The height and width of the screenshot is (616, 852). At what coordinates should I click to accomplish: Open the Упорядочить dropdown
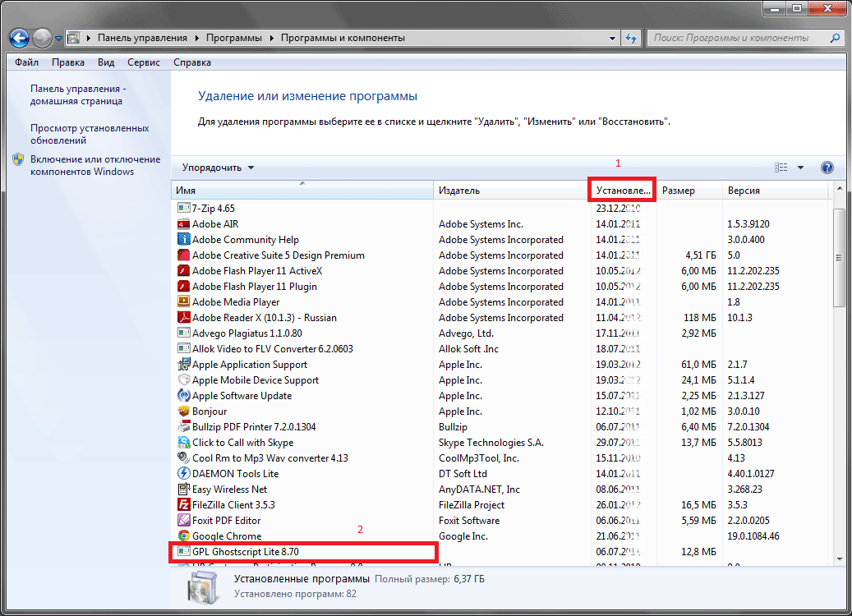coord(218,168)
